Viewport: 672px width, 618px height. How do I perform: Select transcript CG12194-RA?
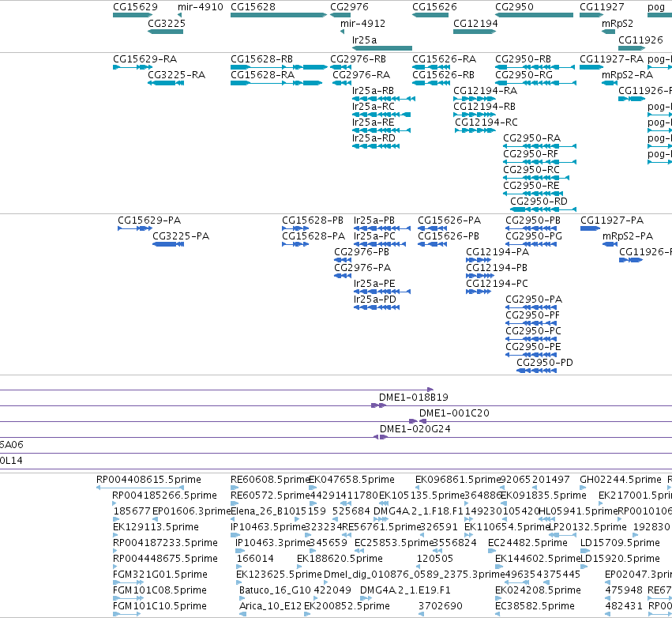point(475,99)
